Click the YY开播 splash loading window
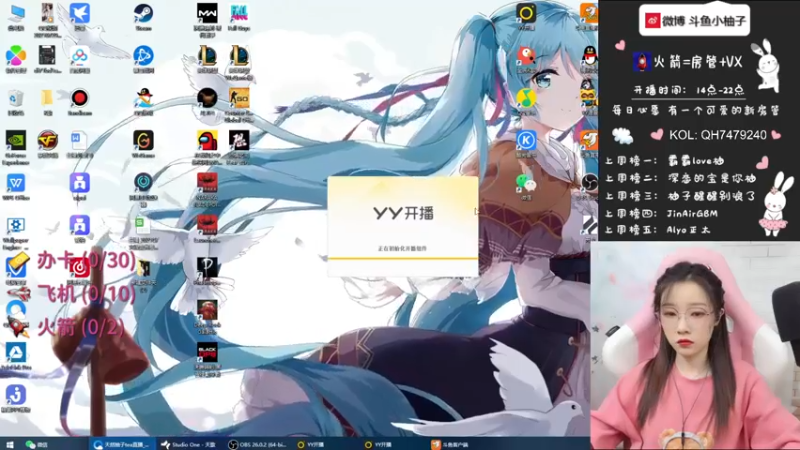 [403, 227]
